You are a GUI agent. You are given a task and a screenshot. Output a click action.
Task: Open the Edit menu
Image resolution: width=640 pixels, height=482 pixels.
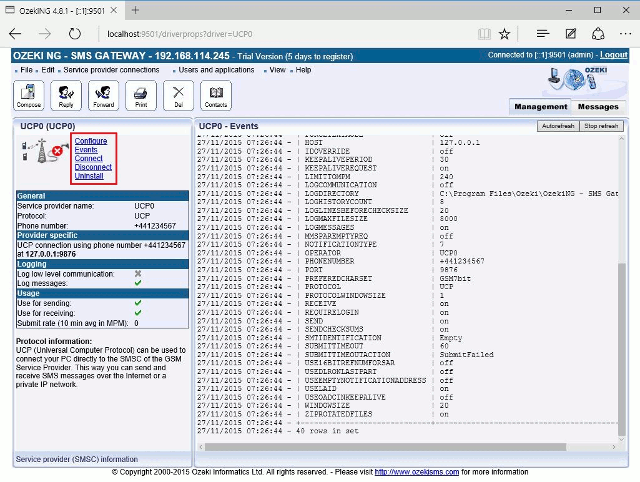click(48, 70)
